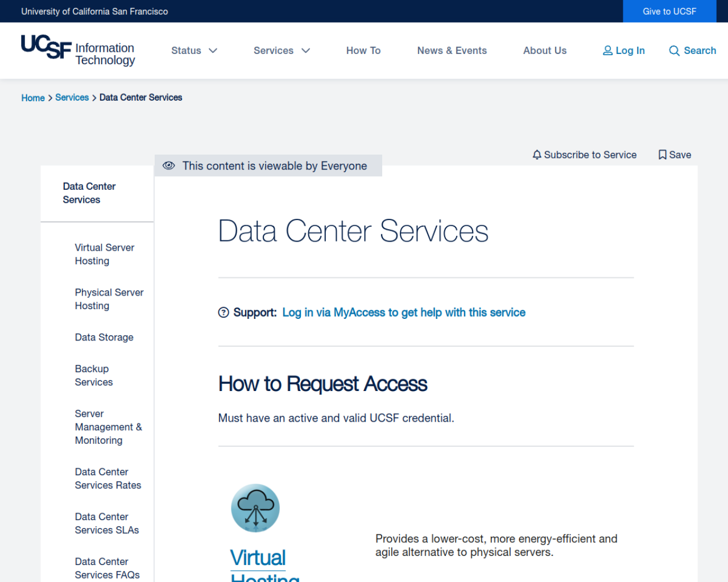The image size is (728, 582).
Task: Click the user icon beside Log In
Action: click(x=607, y=51)
